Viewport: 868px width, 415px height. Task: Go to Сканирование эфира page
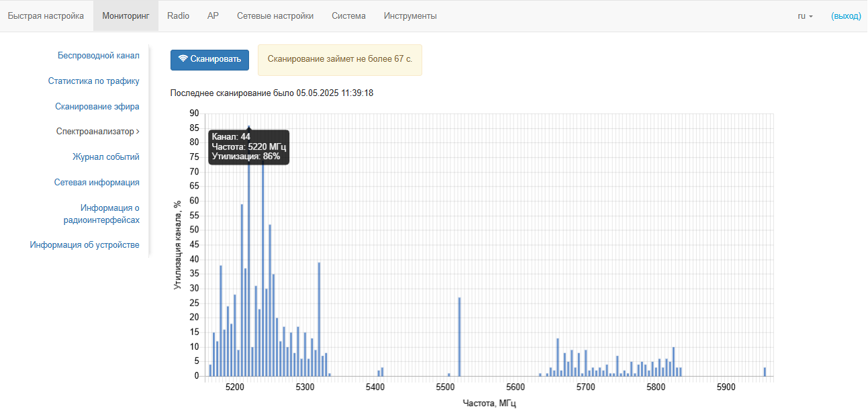97,106
